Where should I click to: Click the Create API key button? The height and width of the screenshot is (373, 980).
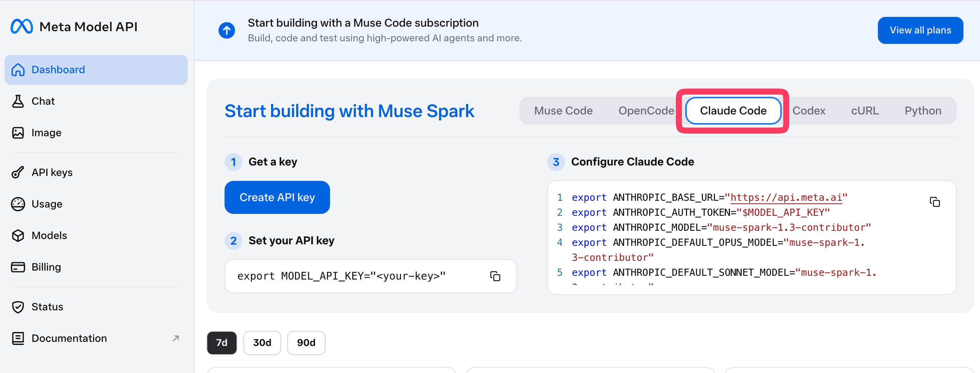pos(277,197)
